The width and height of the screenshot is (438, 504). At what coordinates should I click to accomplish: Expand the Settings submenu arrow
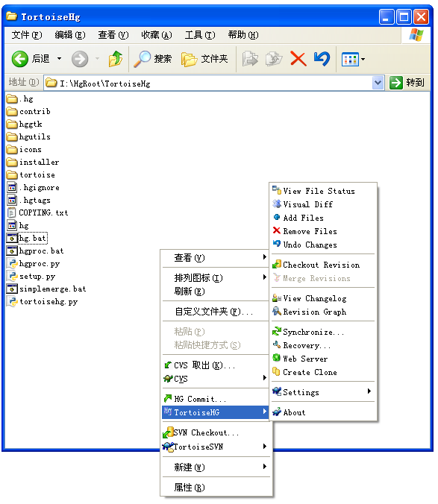click(369, 391)
